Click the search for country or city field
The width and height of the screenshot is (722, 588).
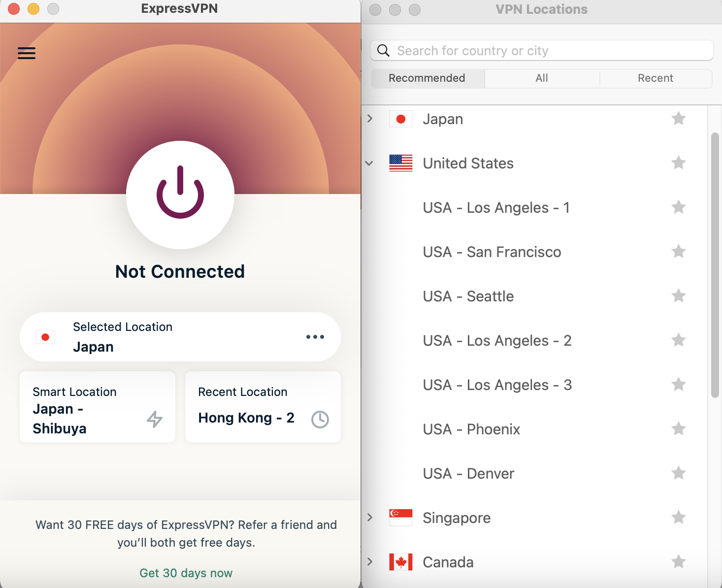click(542, 50)
